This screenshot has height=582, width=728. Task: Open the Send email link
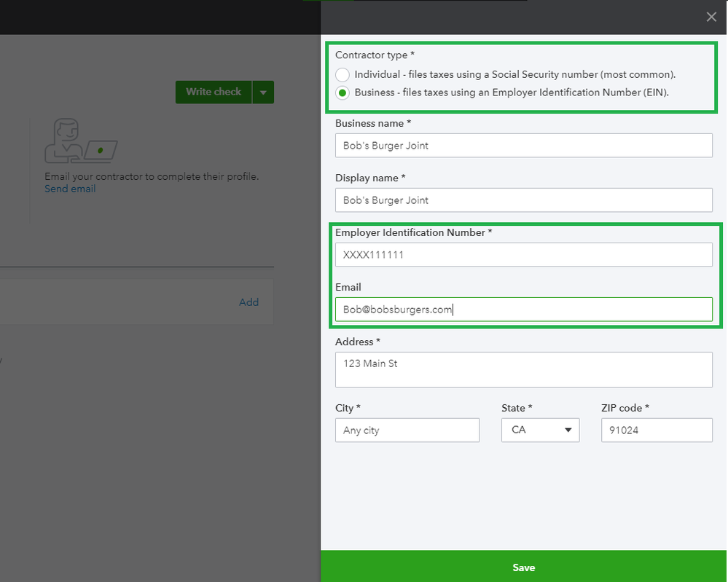coord(70,189)
